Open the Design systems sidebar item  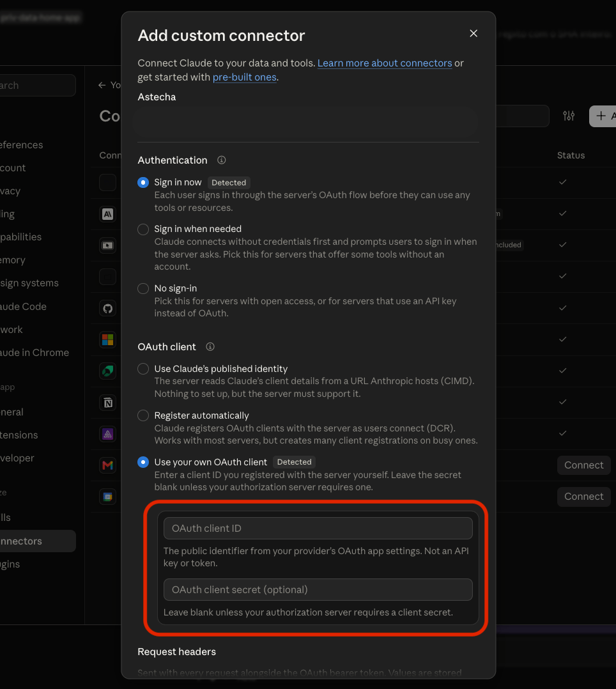[29, 283]
